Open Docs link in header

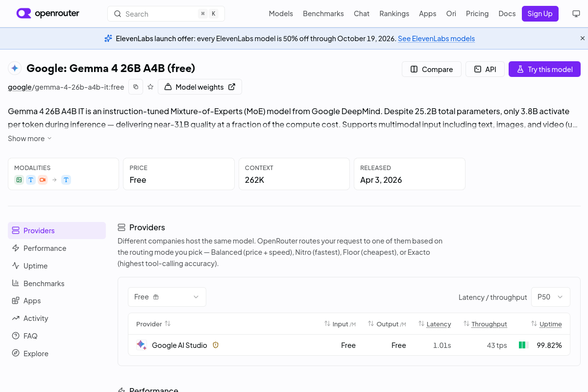[507, 14]
